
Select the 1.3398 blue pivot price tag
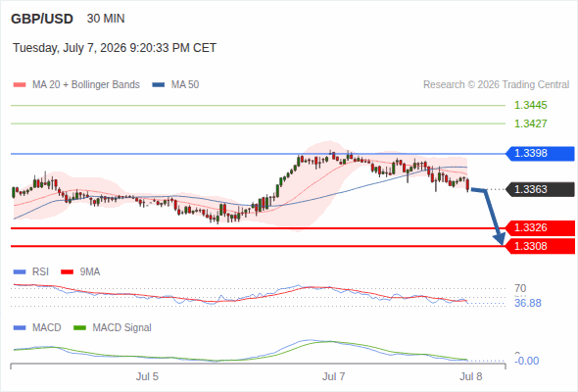coord(541,154)
